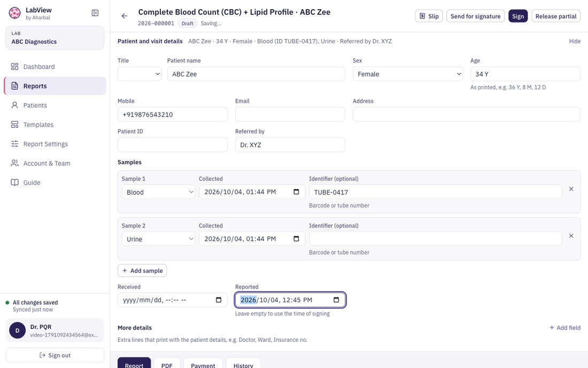Click the Report Settings sliders icon

14,144
